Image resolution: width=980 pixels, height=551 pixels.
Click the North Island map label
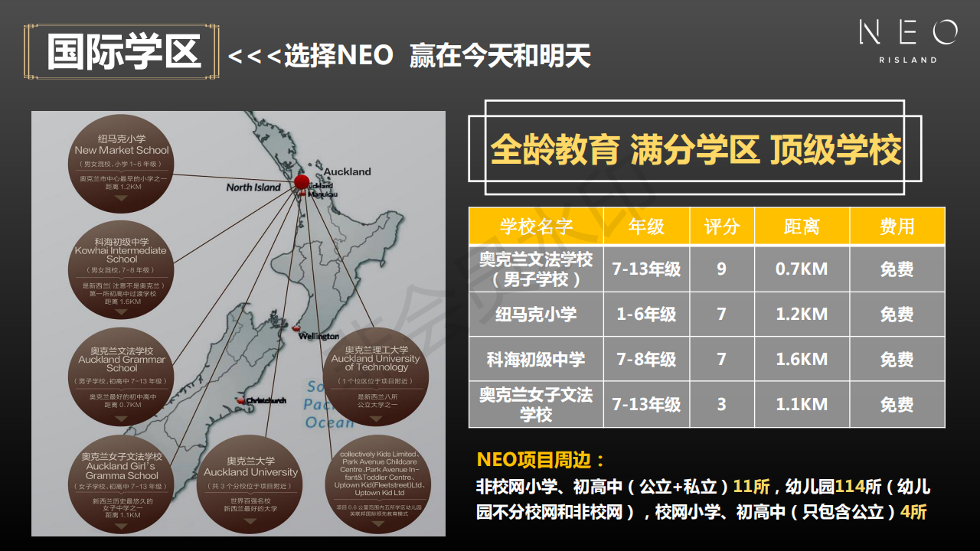tap(253, 187)
